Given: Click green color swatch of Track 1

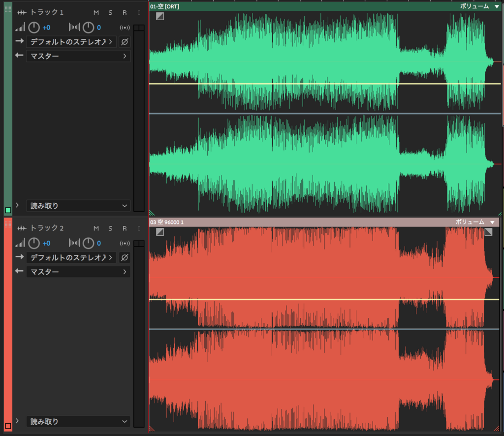Looking at the screenshot, I should coord(8,210).
